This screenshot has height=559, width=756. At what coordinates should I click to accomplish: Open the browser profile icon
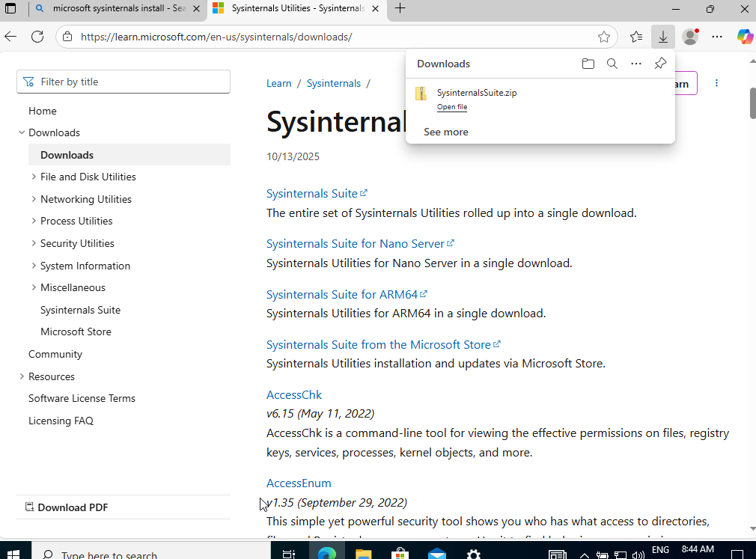[x=690, y=37]
